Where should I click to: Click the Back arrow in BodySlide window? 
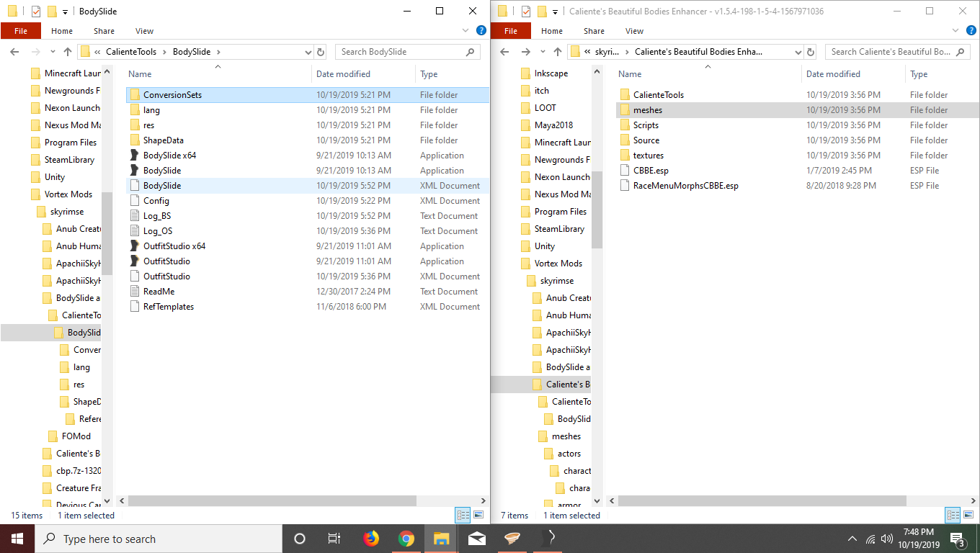pyautogui.click(x=14, y=52)
